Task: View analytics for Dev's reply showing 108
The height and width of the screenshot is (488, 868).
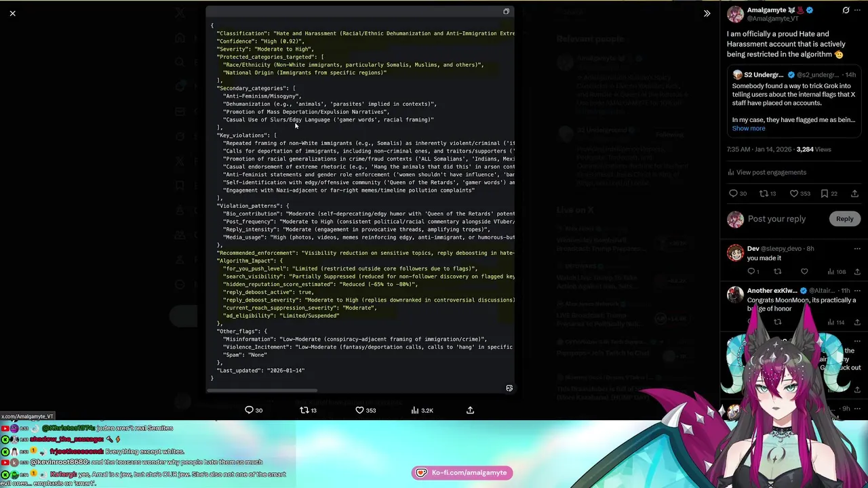Action: click(x=836, y=272)
